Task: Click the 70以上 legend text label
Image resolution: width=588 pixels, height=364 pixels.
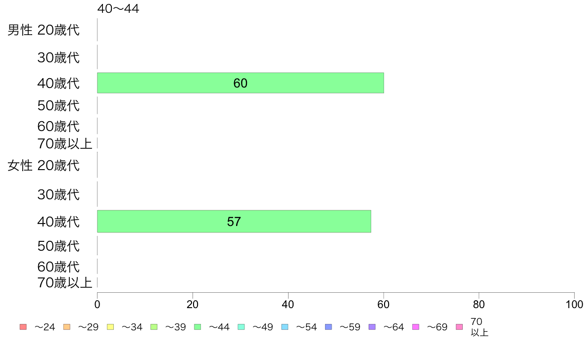Action: point(479,327)
